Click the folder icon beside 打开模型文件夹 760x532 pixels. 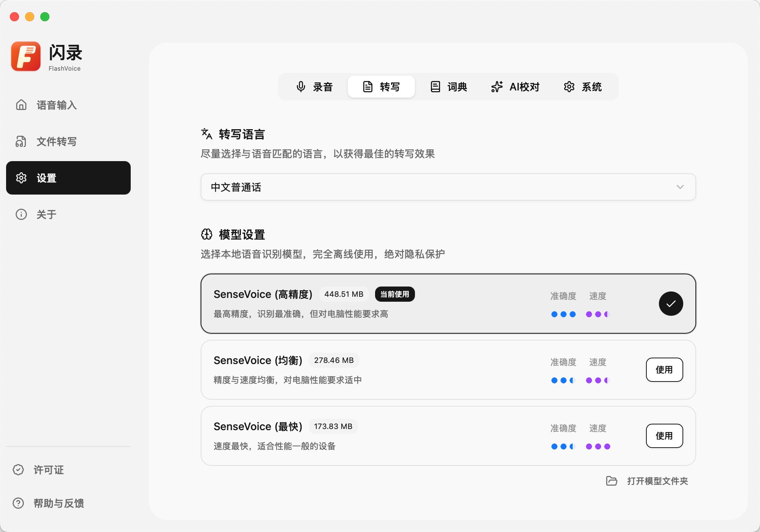(611, 481)
